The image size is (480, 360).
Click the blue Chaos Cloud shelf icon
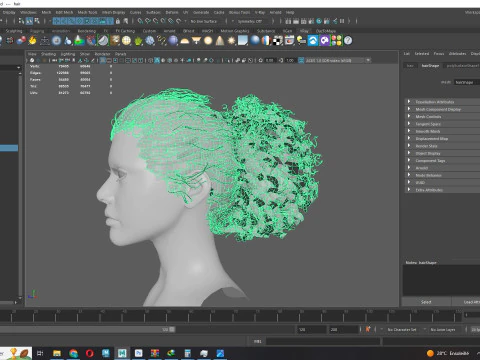(313, 41)
